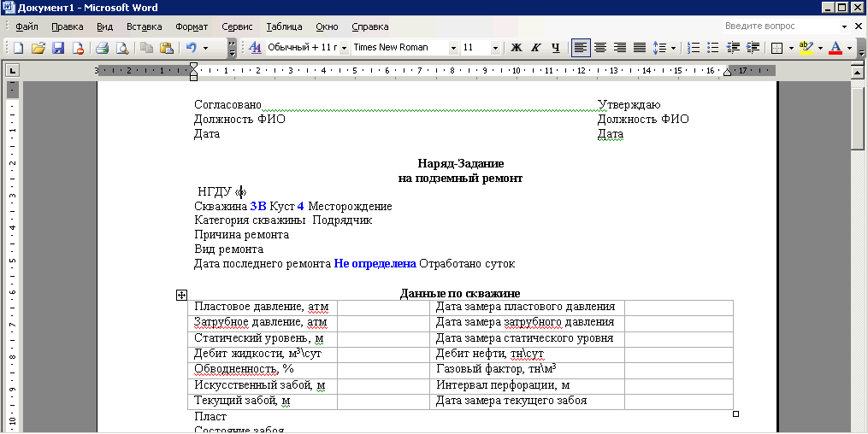Open the Вставка menu
The width and height of the screenshot is (868, 434).
[144, 26]
